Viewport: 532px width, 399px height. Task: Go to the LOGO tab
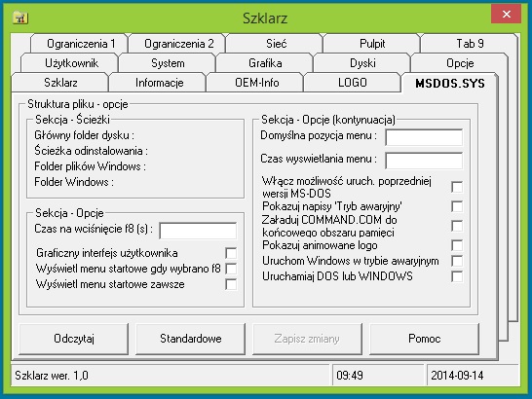(352, 83)
